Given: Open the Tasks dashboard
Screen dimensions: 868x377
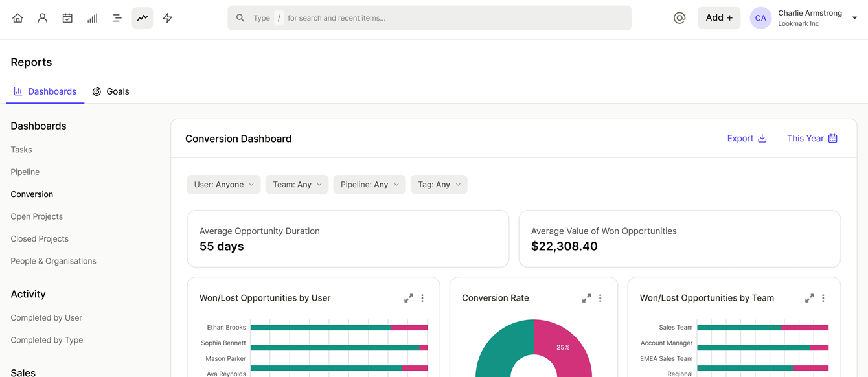Looking at the screenshot, I should click(x=21, y=150).
